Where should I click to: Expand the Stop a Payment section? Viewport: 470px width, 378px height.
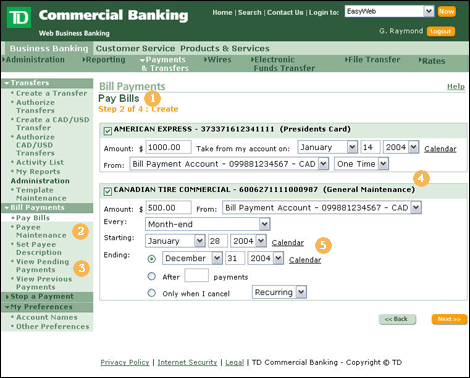(47, 296)
